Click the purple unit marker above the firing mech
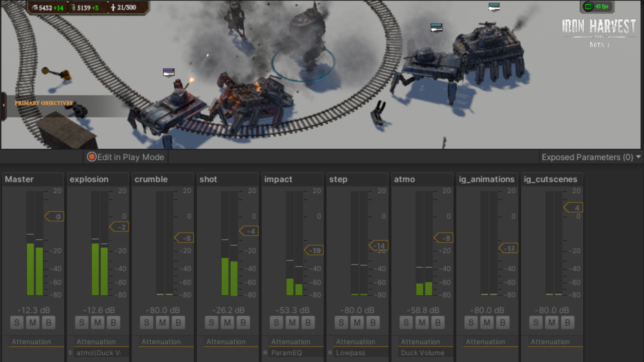This screenshot has height=362, width=644. pos(169,72)
